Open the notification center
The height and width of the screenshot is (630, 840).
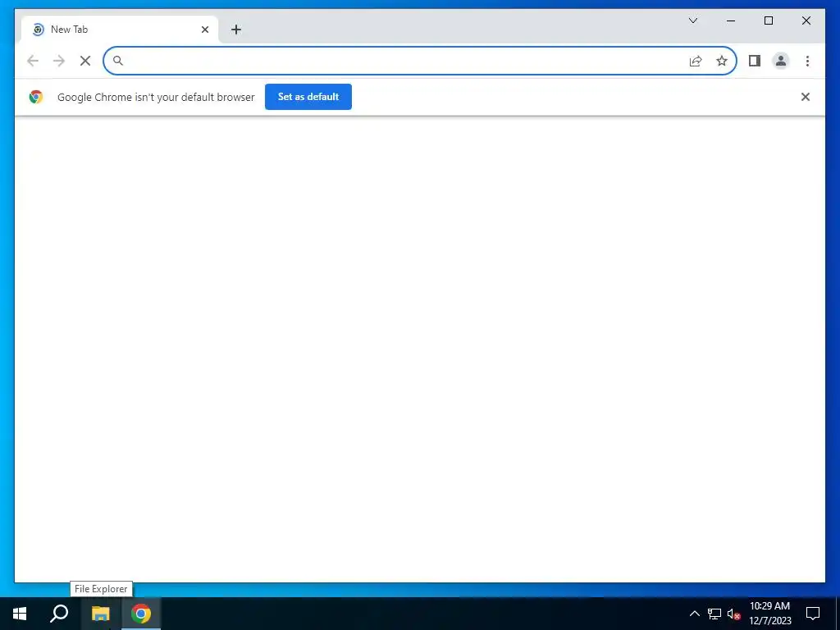click(x=813, y=614)
